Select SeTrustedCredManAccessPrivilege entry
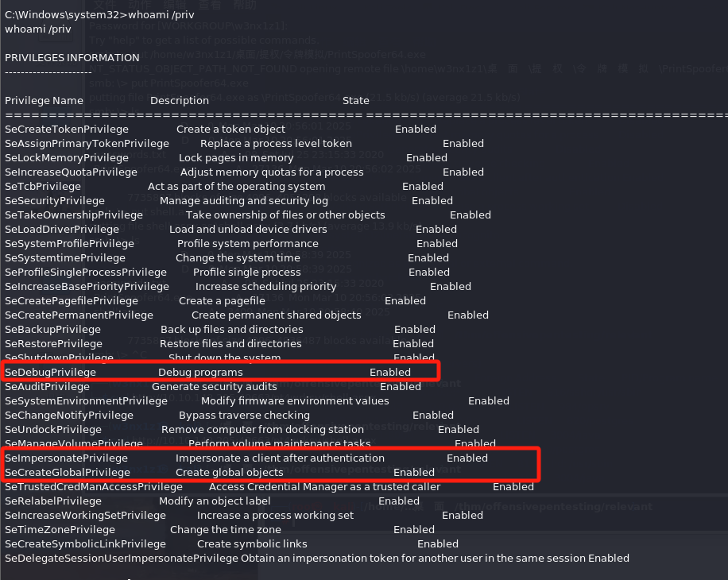The width and height of the screenshot is (728, 580). [x=94, y=487]
